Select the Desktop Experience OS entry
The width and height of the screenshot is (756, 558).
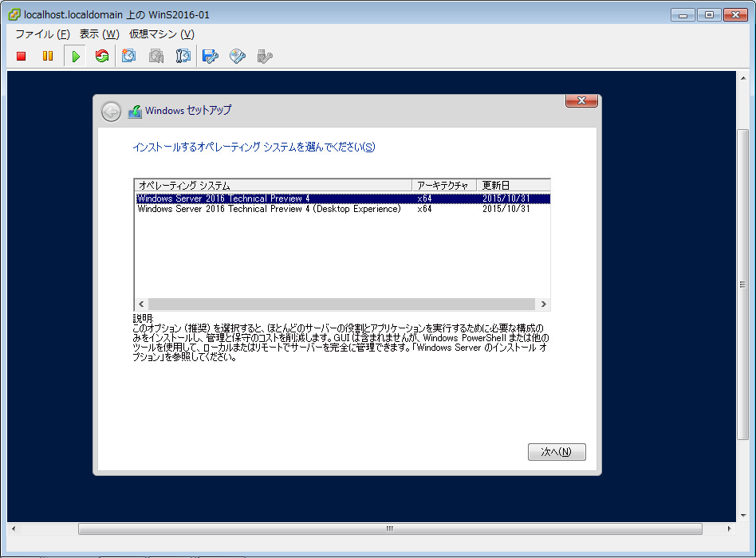point(271,208)
